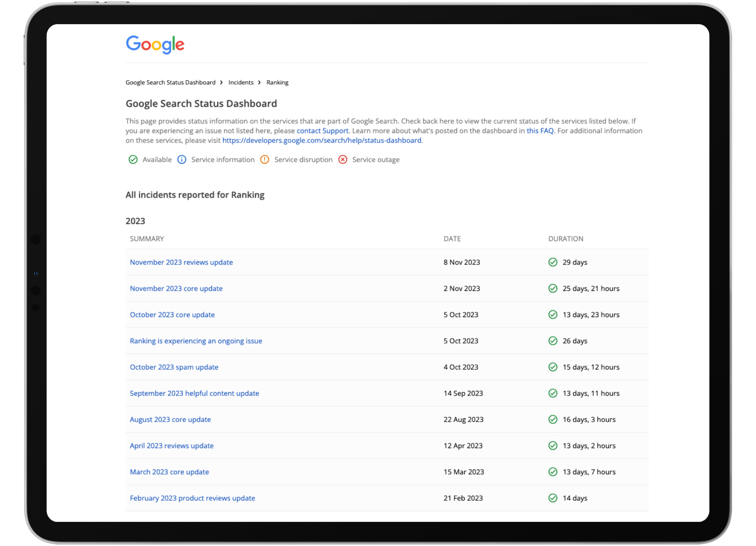Click the 13 days, 11 hours duration text
The image size is (756, 546).
(x=591, y=393)
